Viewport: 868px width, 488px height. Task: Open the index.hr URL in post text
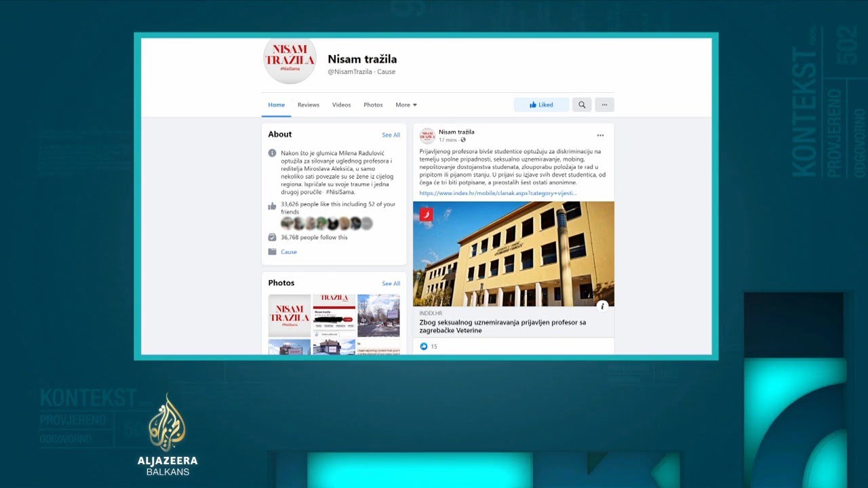coord(498,193)
